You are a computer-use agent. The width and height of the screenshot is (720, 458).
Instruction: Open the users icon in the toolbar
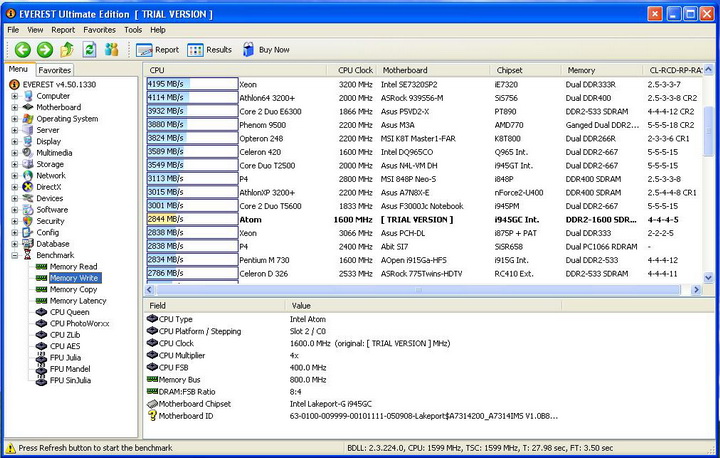(111, 49)
